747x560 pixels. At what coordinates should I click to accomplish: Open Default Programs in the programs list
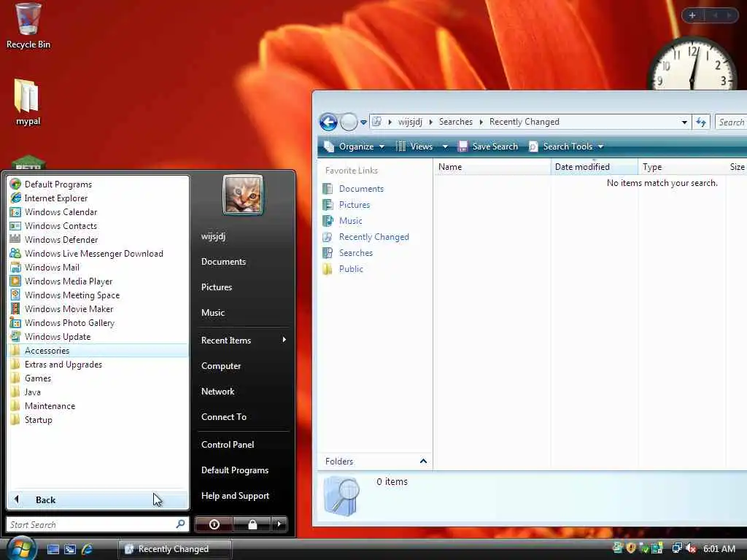(98, 184)
